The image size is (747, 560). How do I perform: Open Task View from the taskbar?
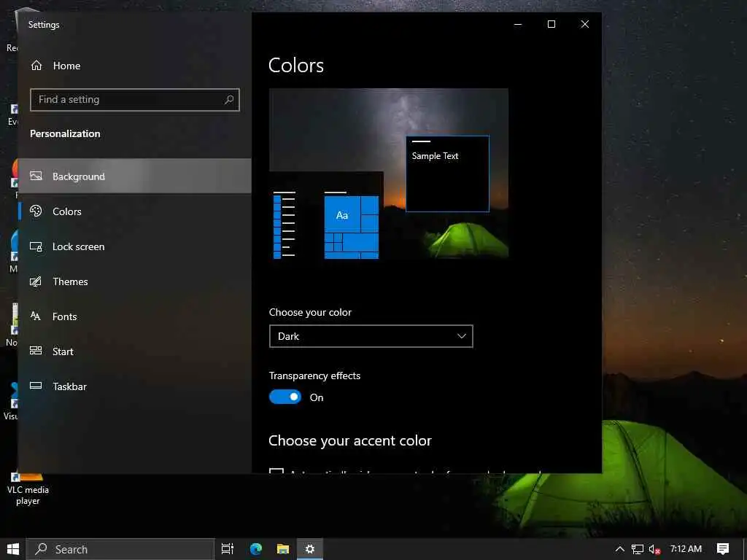tap(228, 549)
